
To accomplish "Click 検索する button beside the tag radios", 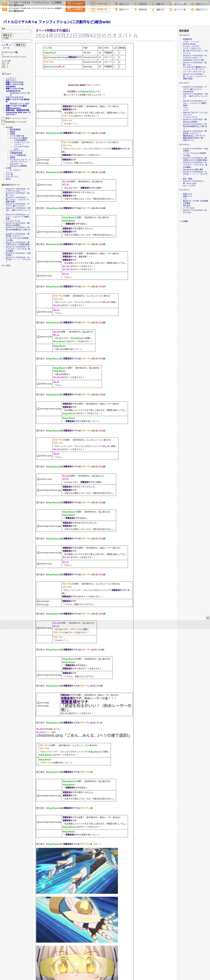I will [x=20, y=45].
